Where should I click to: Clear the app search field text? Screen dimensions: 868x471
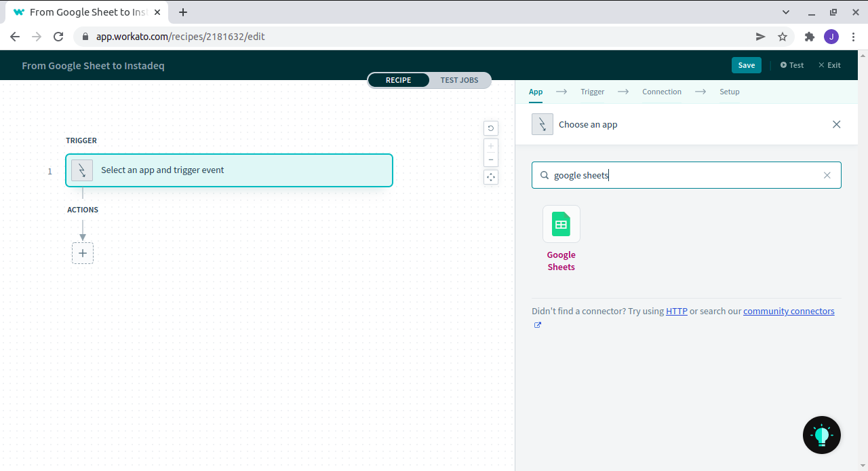click(827, 175)
